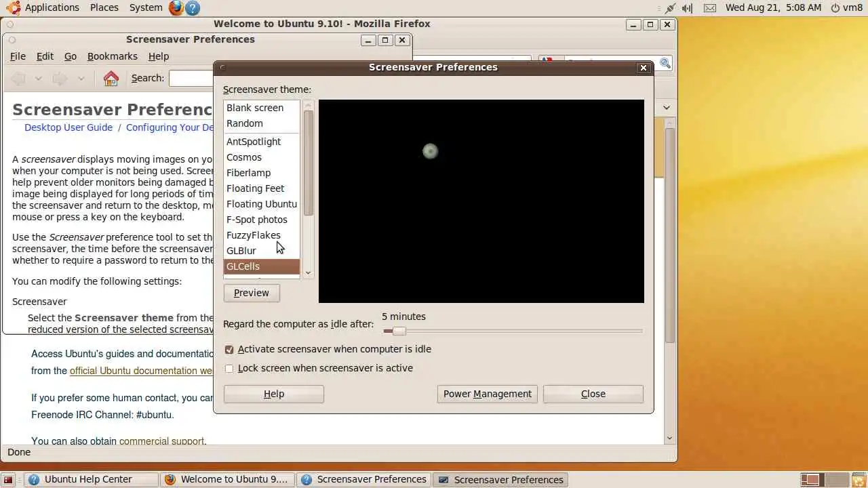Open the Back history dropdown arrow
The width and height of the screenshot is (868, 488).
[x=38, y=79]
